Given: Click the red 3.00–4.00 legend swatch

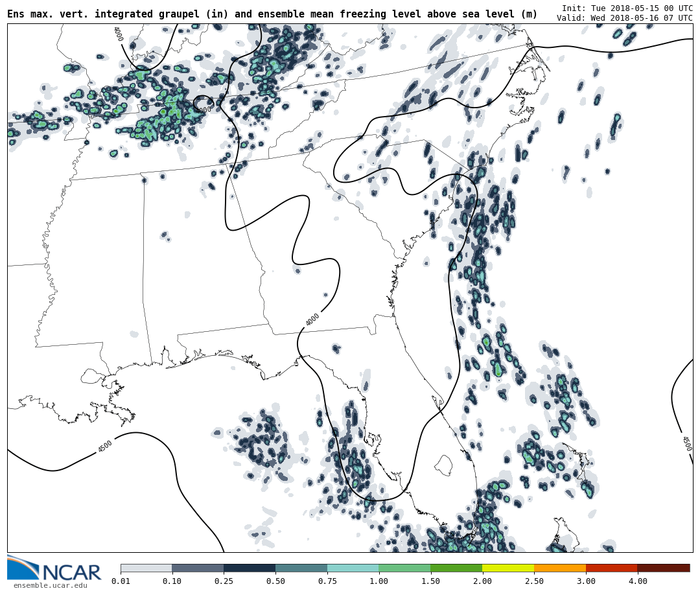Looking at the screenshot, I should [x=611, y=568].
